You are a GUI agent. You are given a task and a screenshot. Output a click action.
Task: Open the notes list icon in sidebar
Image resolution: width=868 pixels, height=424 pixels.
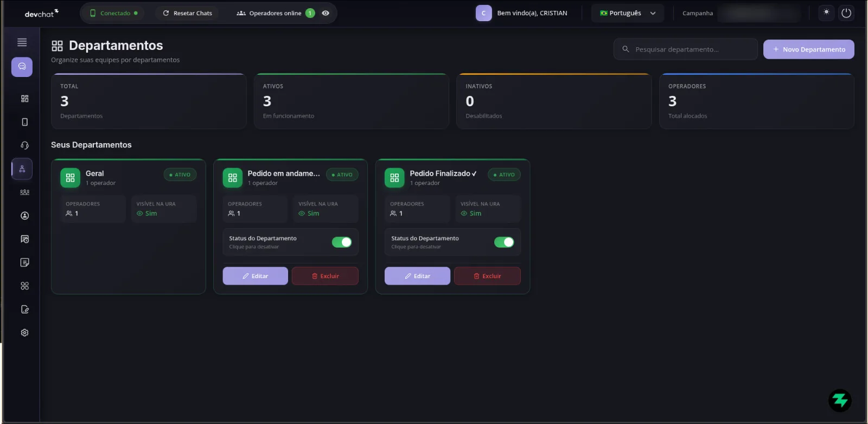[x=24, y=262]
